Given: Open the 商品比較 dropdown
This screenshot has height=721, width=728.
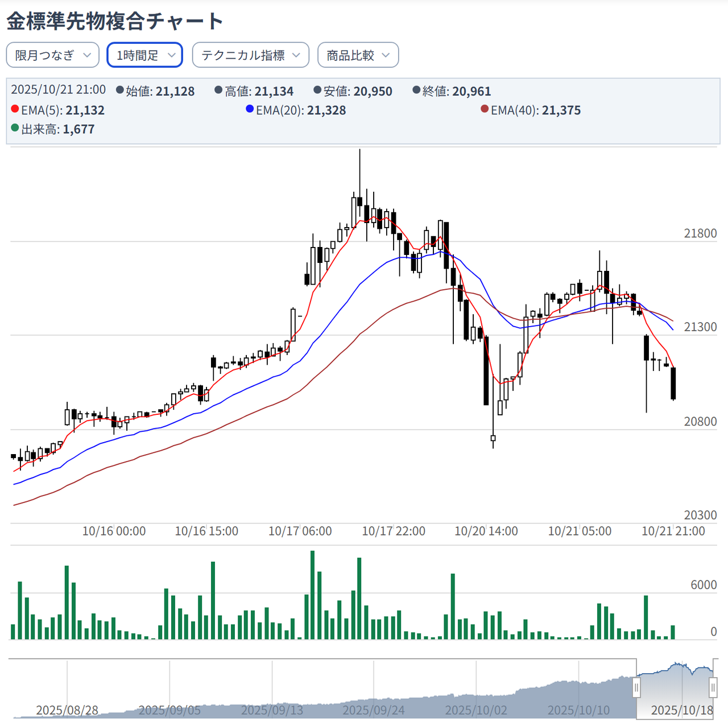Looking at the screenshot, I should [358, 55].
